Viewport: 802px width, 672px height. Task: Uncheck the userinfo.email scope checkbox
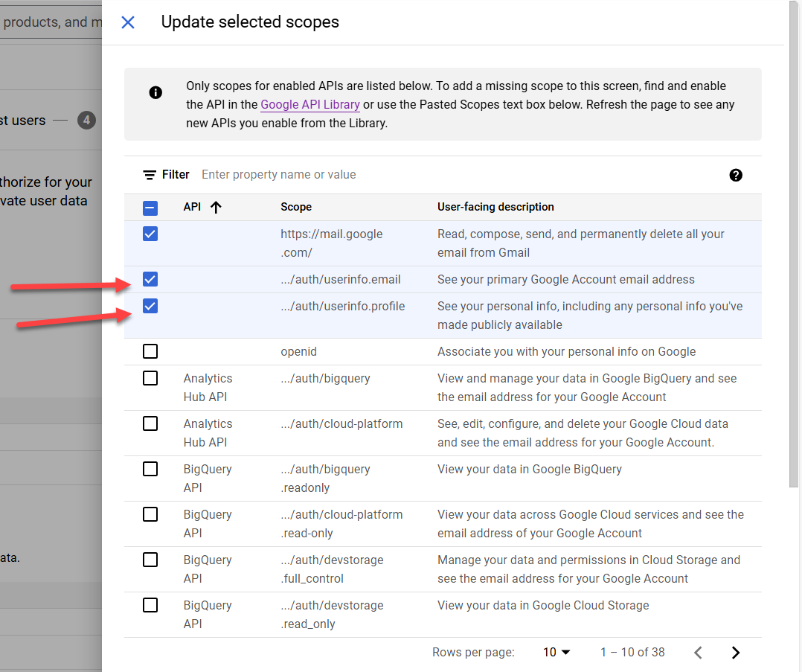(x=150, y=280)
